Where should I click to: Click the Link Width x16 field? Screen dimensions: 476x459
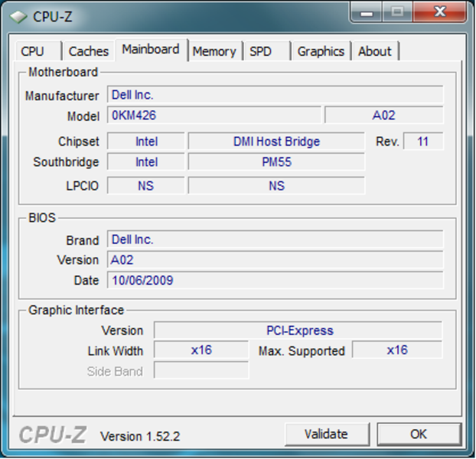[201, 350]
